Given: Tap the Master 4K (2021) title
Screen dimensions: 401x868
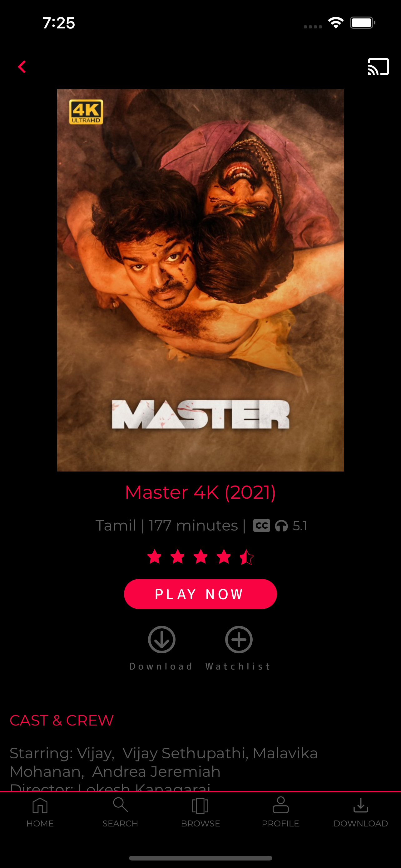Looking at the screenshot, I should click(x=200, y=492).
